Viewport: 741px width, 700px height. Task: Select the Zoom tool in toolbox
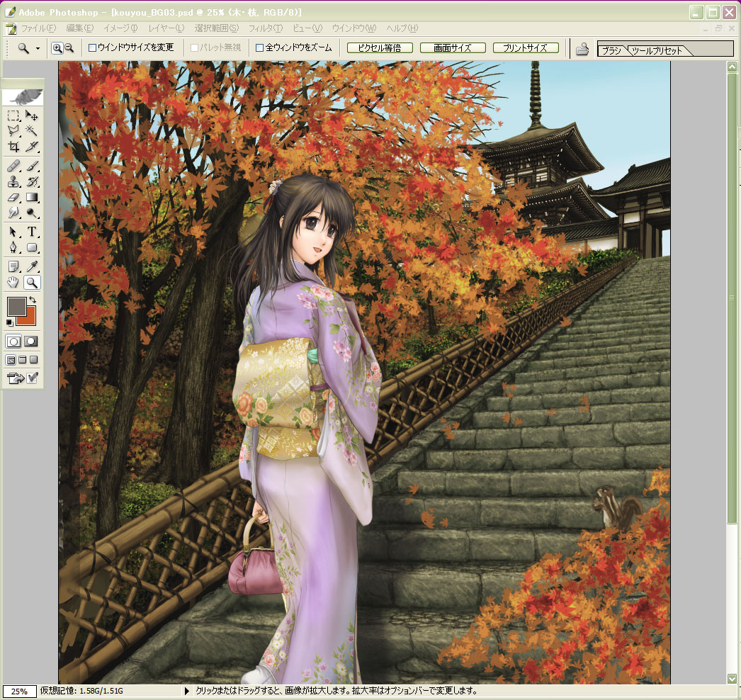tap(32, 283)
